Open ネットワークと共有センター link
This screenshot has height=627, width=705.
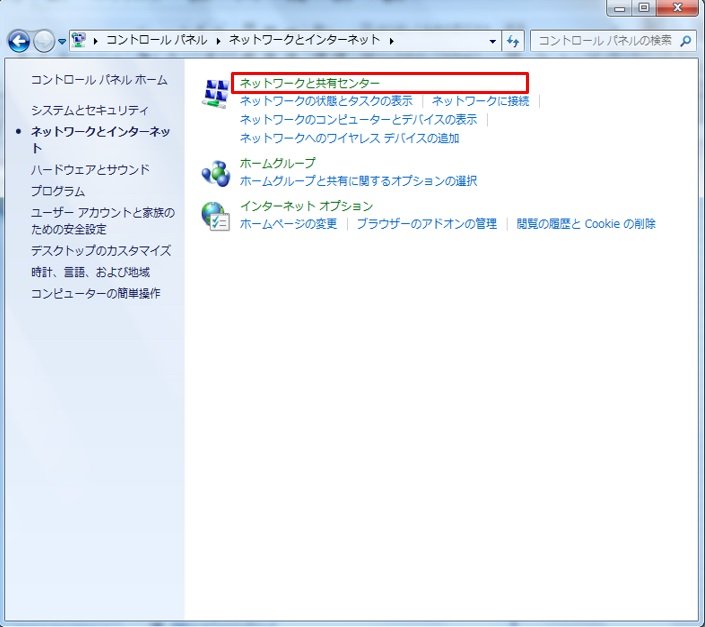click(310, 83)
